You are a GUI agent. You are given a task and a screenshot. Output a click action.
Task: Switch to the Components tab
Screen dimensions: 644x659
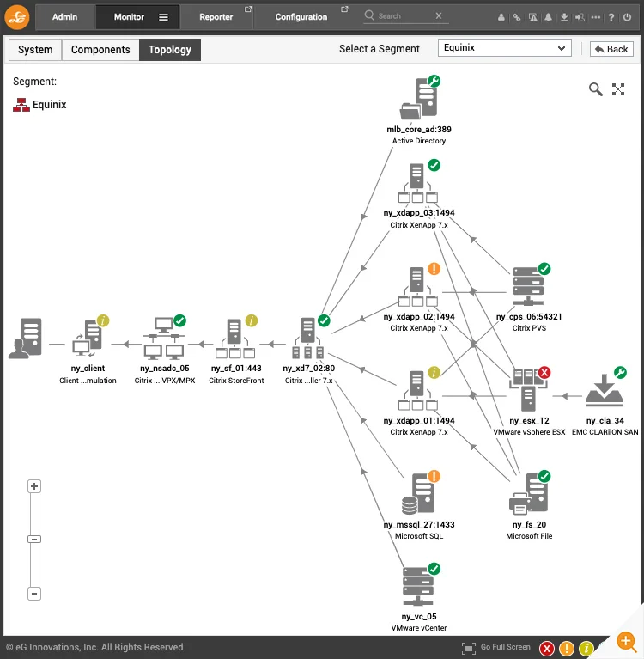(x=100, y=50)
